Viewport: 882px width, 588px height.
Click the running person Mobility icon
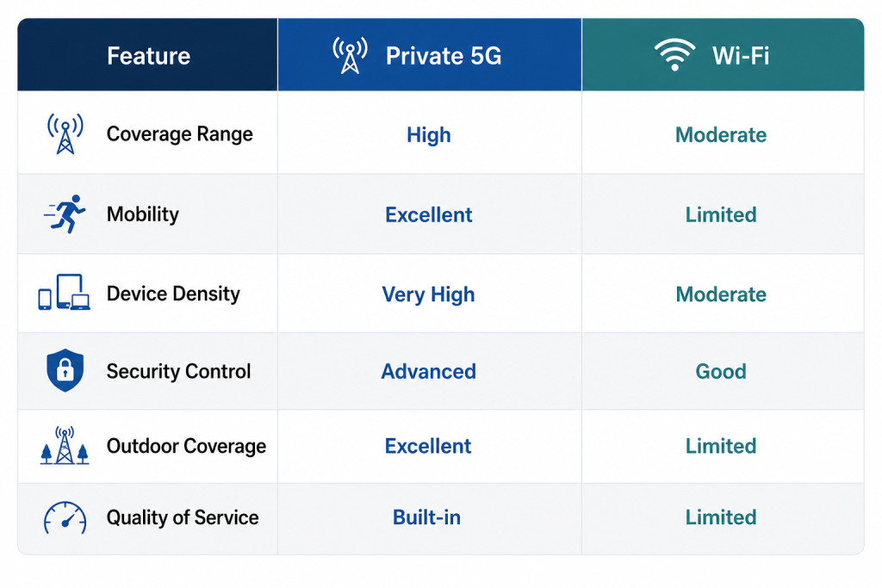tap(65, 214)
